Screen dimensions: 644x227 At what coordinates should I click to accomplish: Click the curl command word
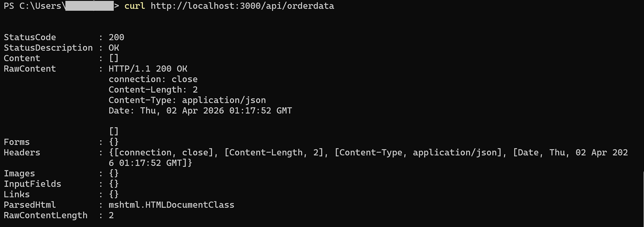click(x=134, y=6)
